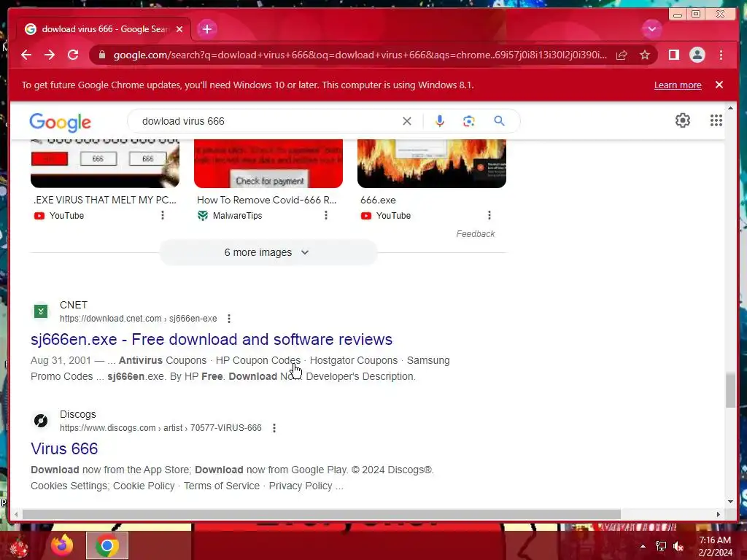Open the 'Virus 666' Discogs result
This screenshot has height=560, width=747.
(x=64, y=449)
